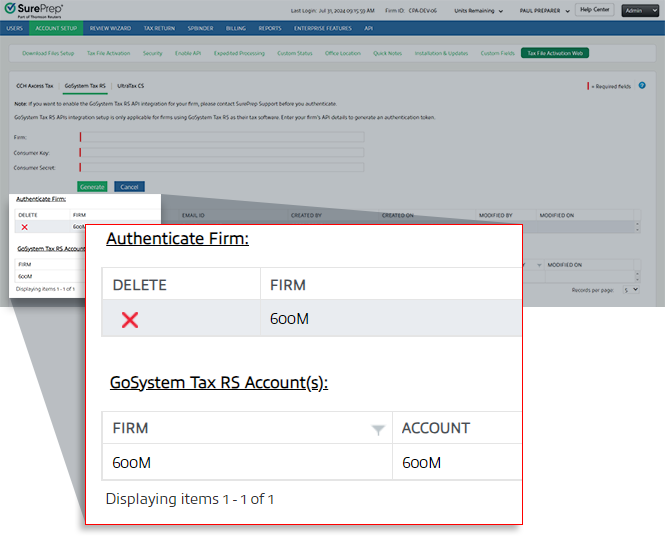Image resolution: width=665 pixels, height=542 pixels.
Task: Open the API menu item
Action: coord(369,28)
